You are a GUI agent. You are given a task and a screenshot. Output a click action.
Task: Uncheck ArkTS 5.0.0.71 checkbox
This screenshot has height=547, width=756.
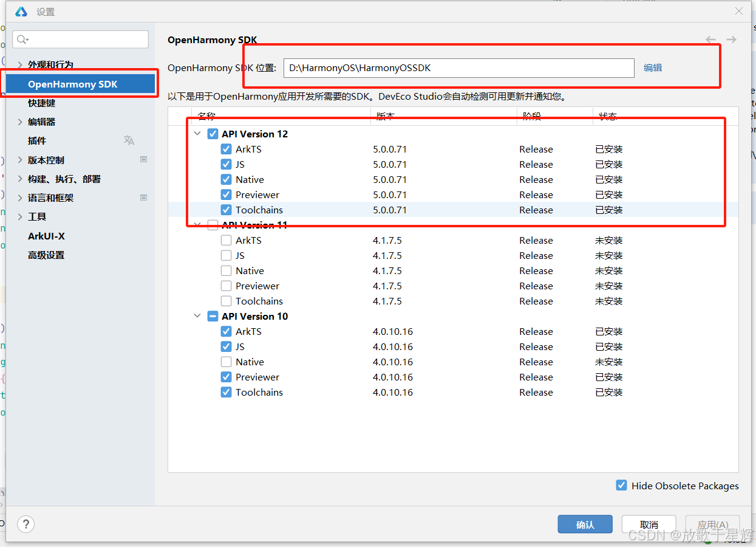click(226, 149)
